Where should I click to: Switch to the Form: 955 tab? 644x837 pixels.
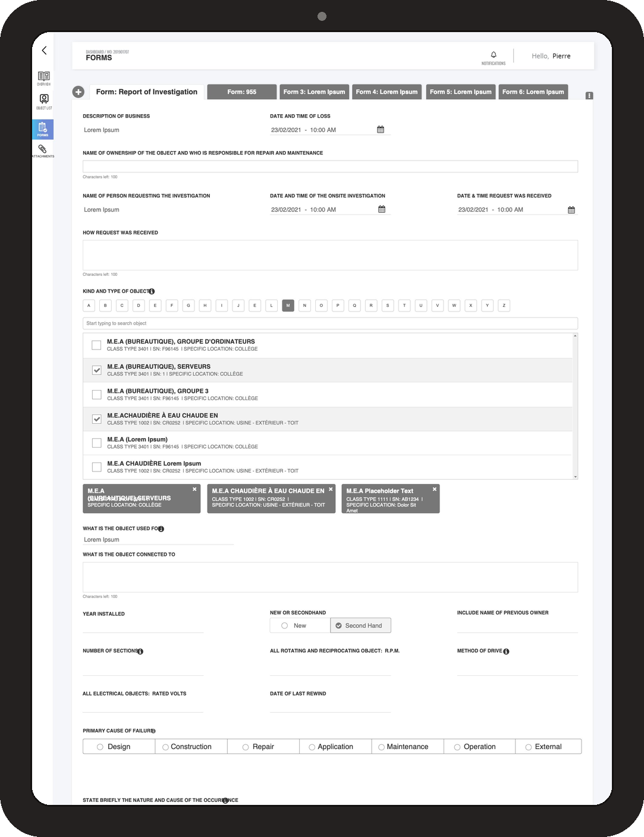click(x=242, y=92)
